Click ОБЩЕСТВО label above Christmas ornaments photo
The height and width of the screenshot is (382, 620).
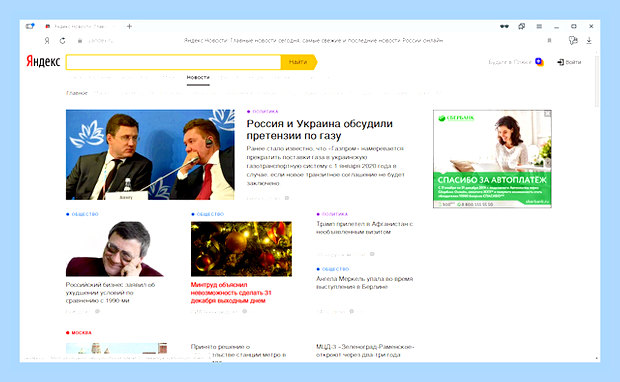[210, 214]
